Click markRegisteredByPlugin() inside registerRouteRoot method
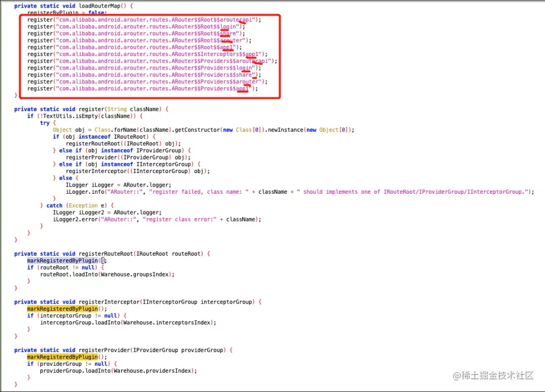 tap(67, 261)
